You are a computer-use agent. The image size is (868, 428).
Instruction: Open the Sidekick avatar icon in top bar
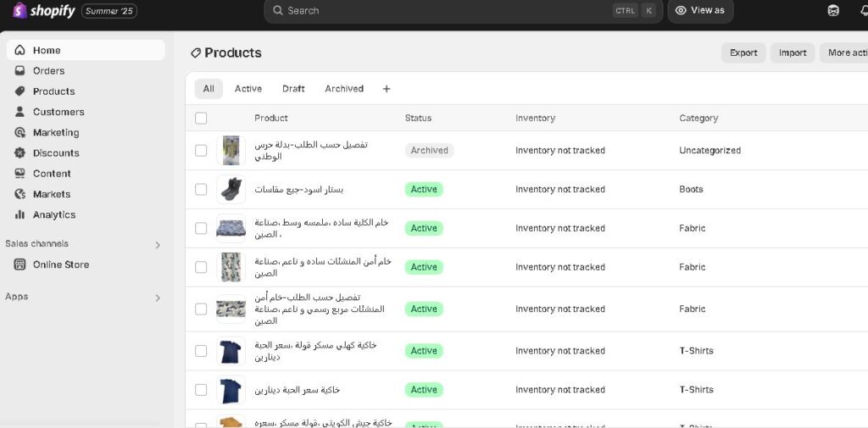pos(833,10)
